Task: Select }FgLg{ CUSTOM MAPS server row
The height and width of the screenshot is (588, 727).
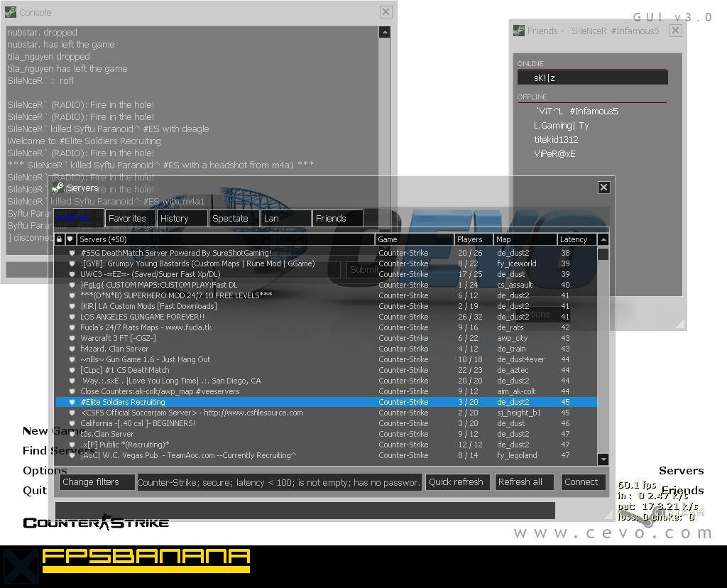Action: click(x=327, y=285)
